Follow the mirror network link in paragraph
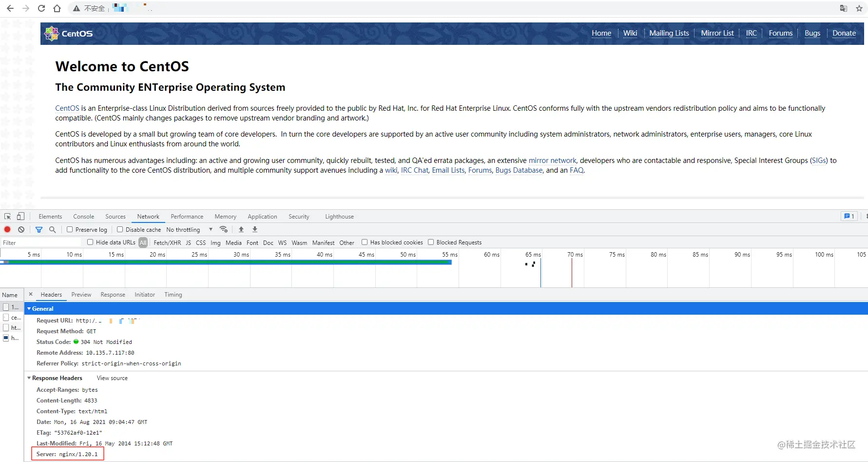 pyautogui.click(x=553, y=161)
